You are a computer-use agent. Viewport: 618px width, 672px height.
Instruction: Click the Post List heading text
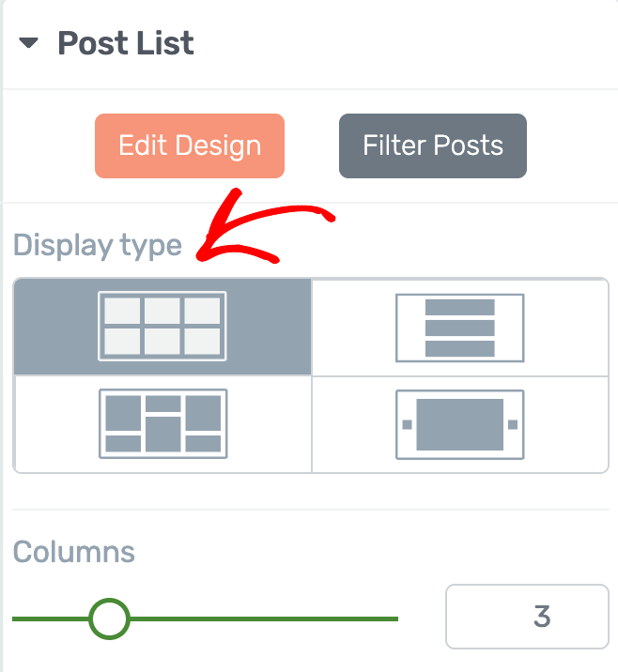(x=126, y=43)
